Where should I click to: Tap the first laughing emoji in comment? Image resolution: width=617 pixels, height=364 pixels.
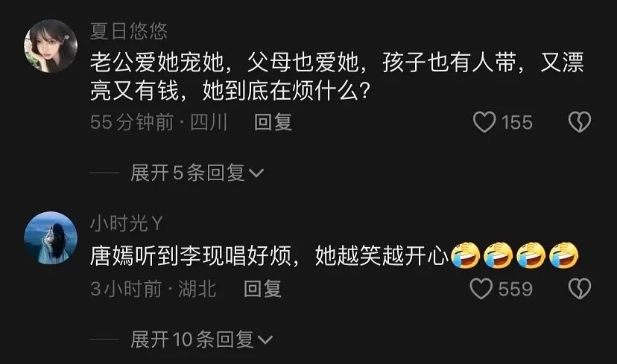[465, 255]
